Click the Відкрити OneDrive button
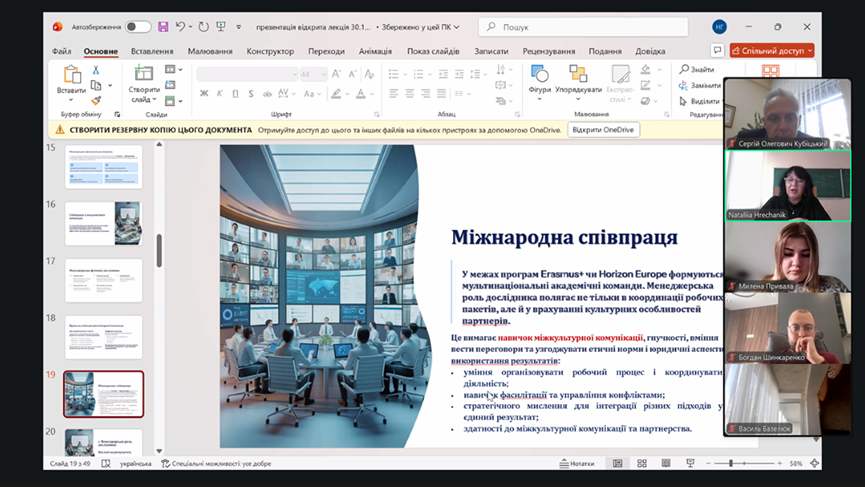This screenshot has width=865, height=487. coord(603,130)
